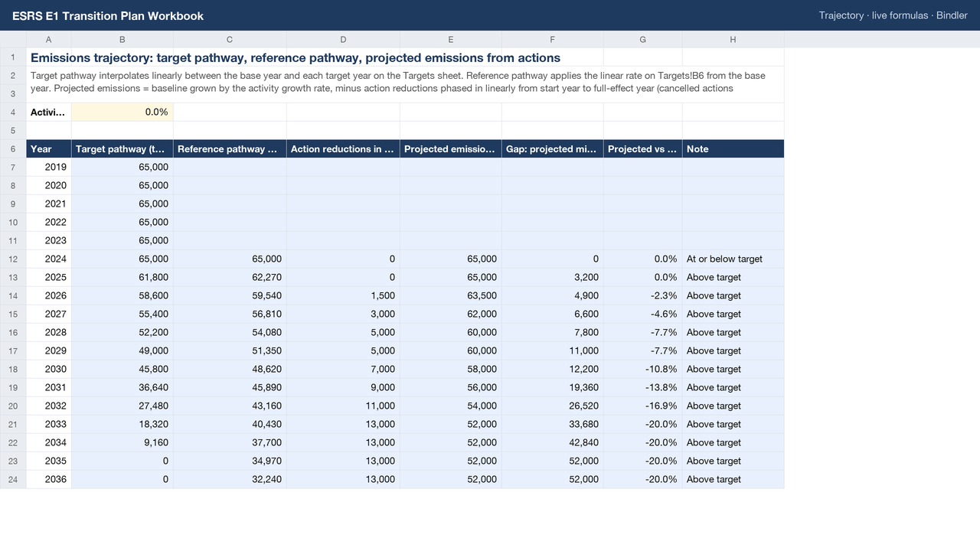The width and height of the screenshot is (980, 551).
Task: Click the 'Action reductions in' heading cell
Action: coord(343,148)
